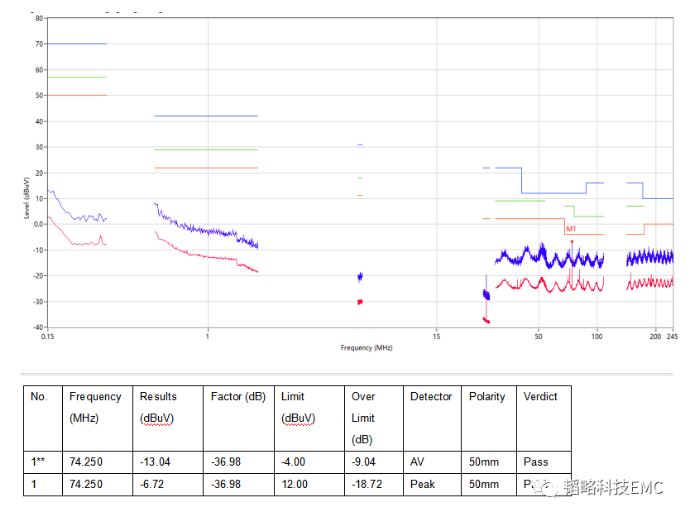Click the -6.72 results cell
This screenshot has width=695, height=513.
point(153,484)
